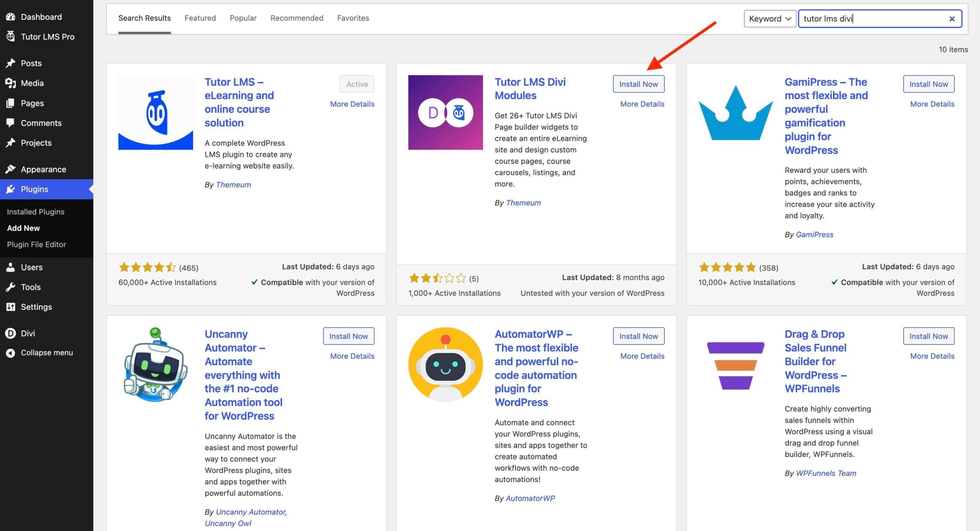Install the GamiPress plugin
Image resolution: width=980 pixels, height=531 pixels.
tap(929, 84)
